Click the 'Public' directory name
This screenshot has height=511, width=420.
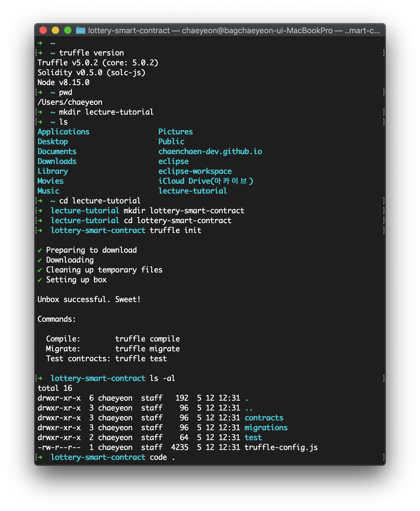click(171, 141)
